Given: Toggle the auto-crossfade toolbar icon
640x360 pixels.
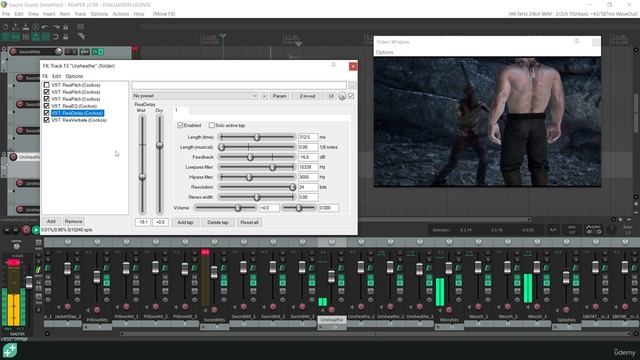Looking at the screenshot, I should coord(6,37).
